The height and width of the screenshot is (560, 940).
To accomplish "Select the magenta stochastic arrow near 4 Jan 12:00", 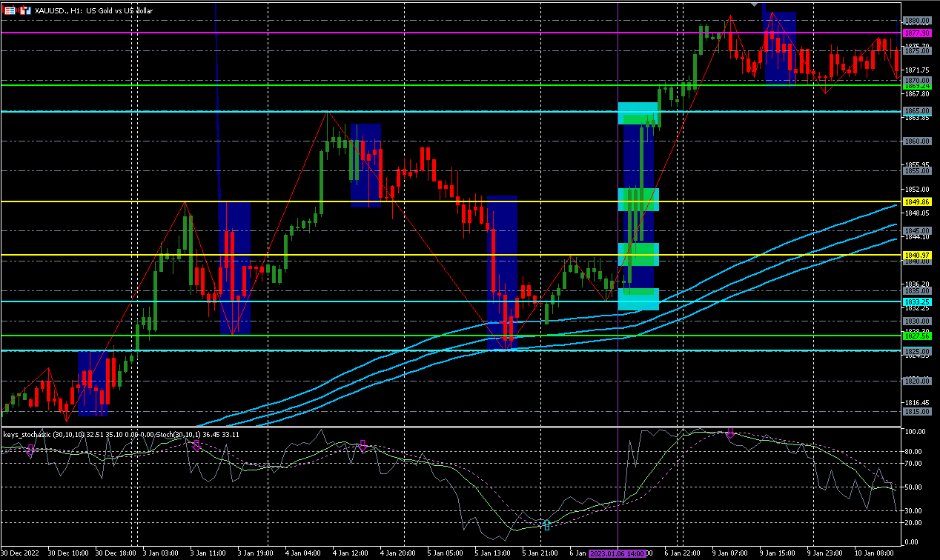I will pos(363,444).
